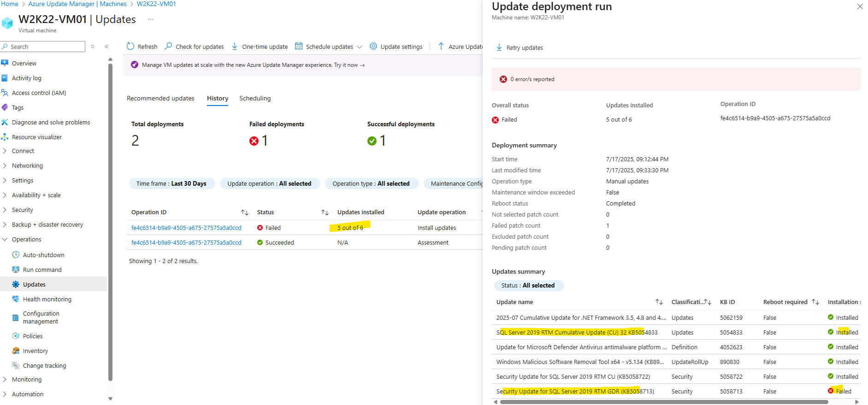
Task: Open the Maintenance Config filter pill
Action: (454, 183)
